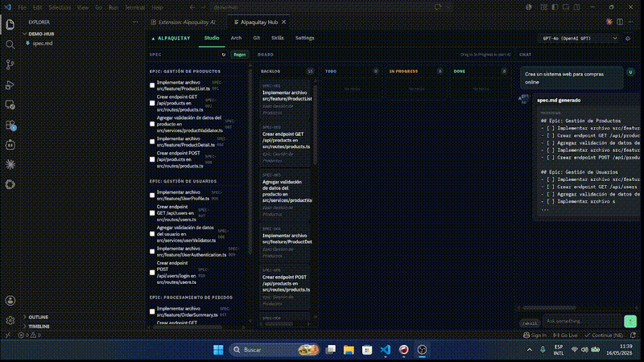Navigate back with the title bar arrow
The width and height of the screenshot is (644, 362).
point(192,7)
